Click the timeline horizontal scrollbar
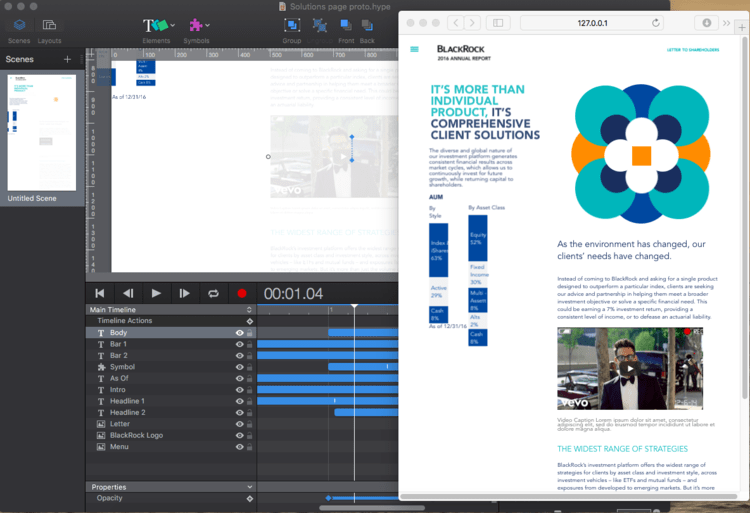The image size is (750, 513). click(372, 508)
